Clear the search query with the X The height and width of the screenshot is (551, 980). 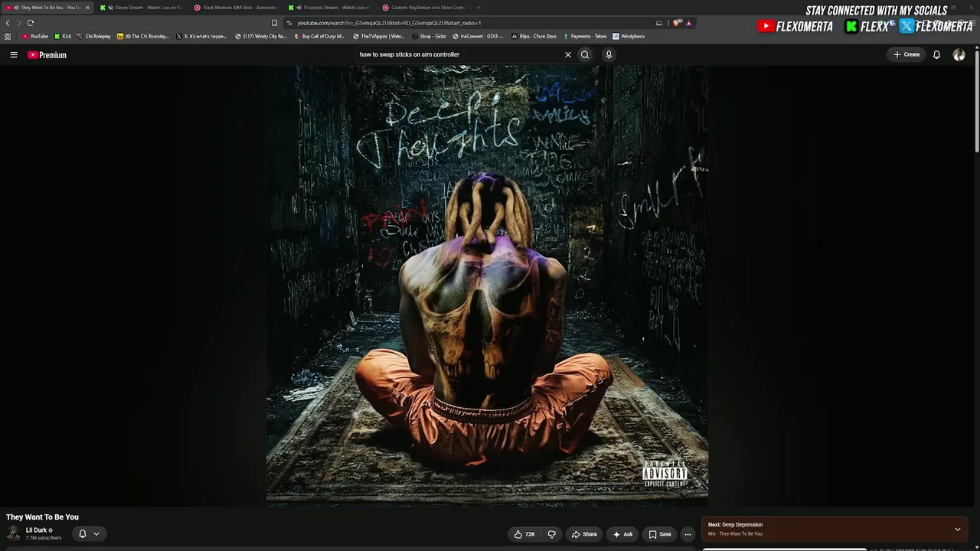(x=568, y=55)
